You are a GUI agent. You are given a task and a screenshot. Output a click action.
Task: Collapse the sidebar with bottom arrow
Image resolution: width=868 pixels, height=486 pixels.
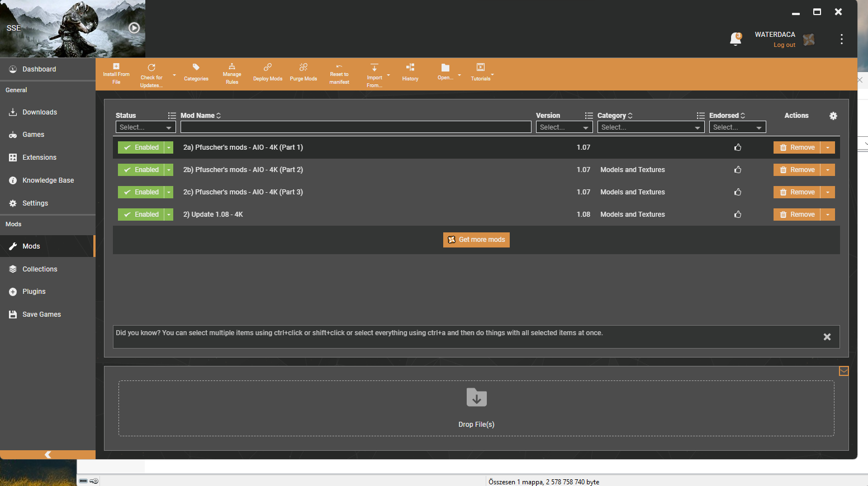(x=48, y=455)
